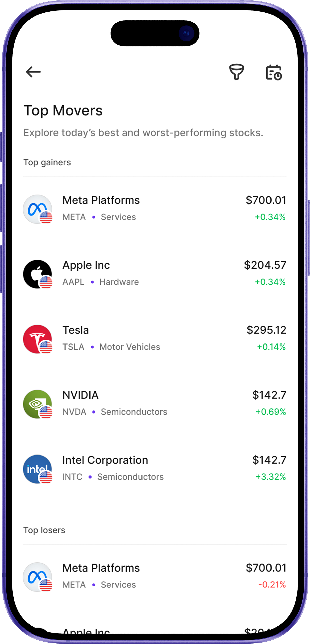The width and height of the screenshot is (310, 644).
Task: Tap the back arrow icon
Action: pos(33,72)
